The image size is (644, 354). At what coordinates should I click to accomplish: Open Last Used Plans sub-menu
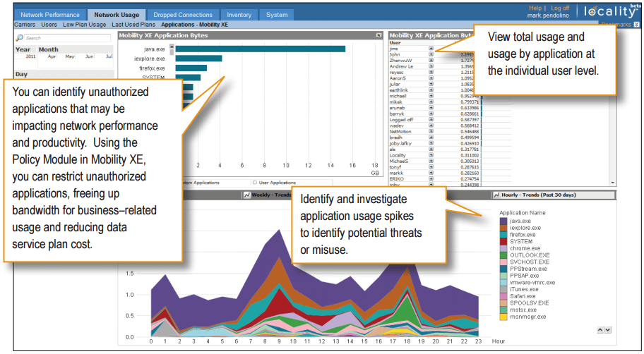[133, 25]
